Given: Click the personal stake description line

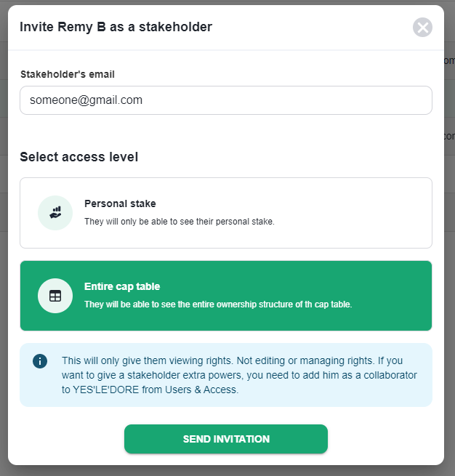Looking at the screenshot, I should [179, 222].
